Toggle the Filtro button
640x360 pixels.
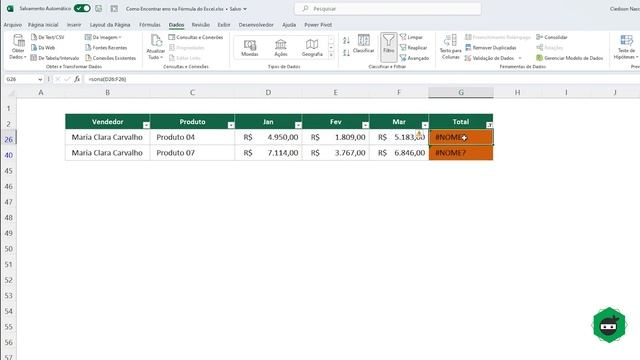[x=389, y=47]
